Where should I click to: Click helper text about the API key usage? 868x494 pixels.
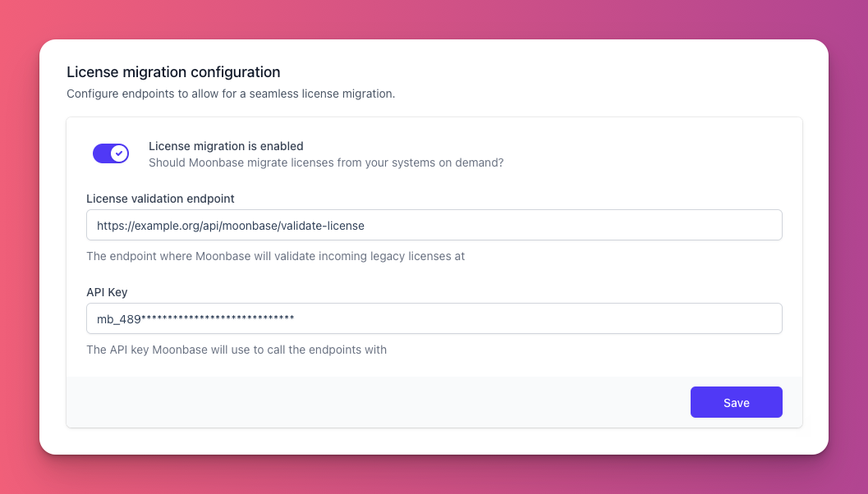click(x=237, y=350)
